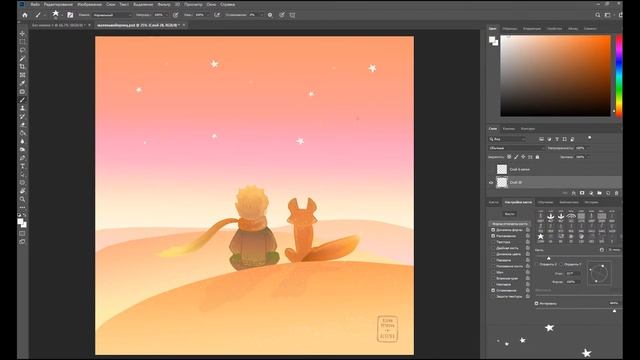Create a new group folder icon
The image size is (640, 360).
(600, 193)
